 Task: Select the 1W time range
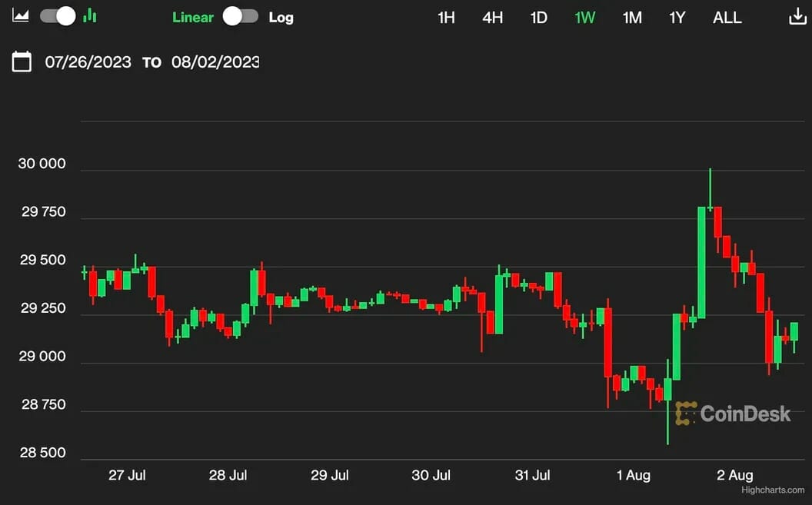coord(585,17)
